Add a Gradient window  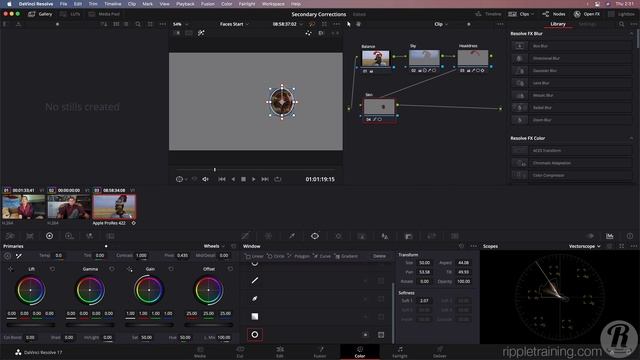(x=347, y=256)
